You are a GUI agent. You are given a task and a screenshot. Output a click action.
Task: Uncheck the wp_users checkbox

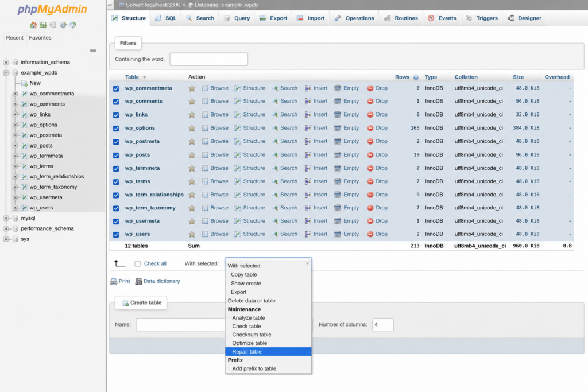[x=116, y=235]
